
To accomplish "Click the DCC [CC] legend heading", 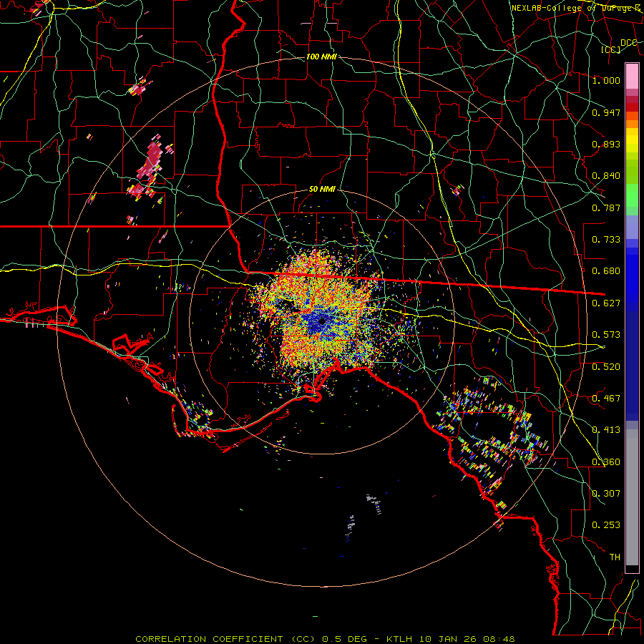I will click(x=620, y=46).
